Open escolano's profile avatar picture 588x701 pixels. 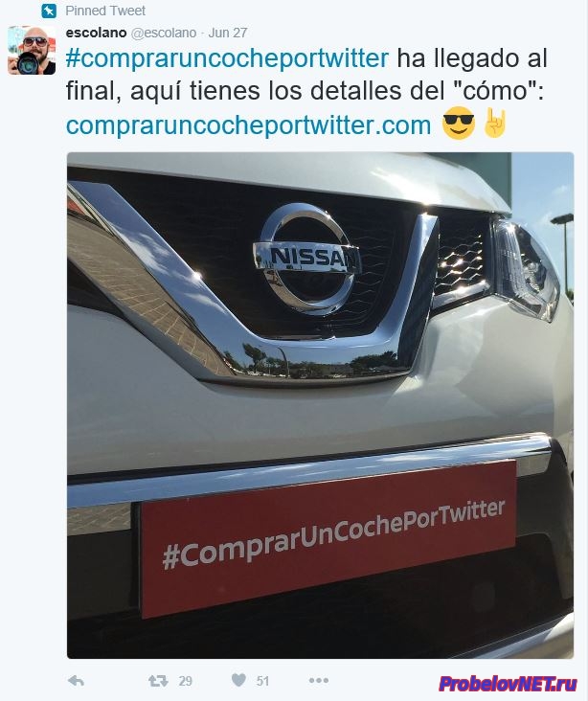pyautogui.click(x=32, y=50)
